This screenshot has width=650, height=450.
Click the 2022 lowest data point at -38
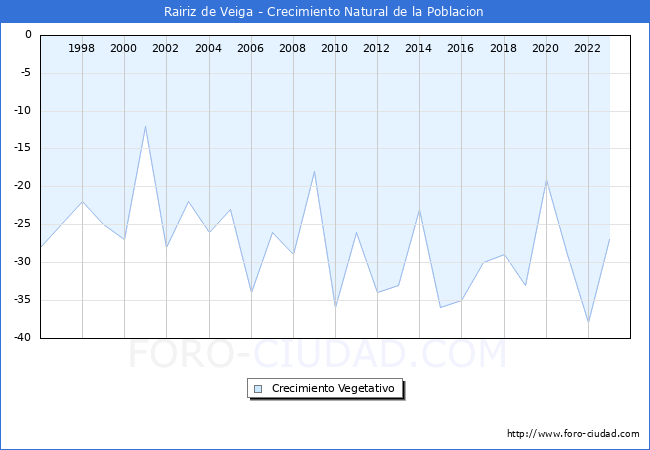point(588,322)
